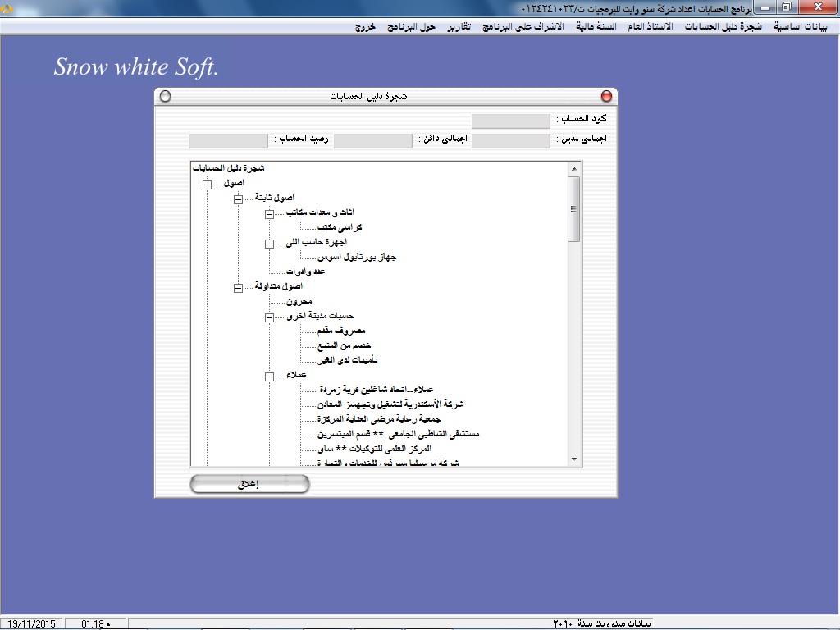Image resolution: width=840 pixels, height=630 pixels.
Task: Collapse the عملاء node in the tree
Action: tap(269, 376)
